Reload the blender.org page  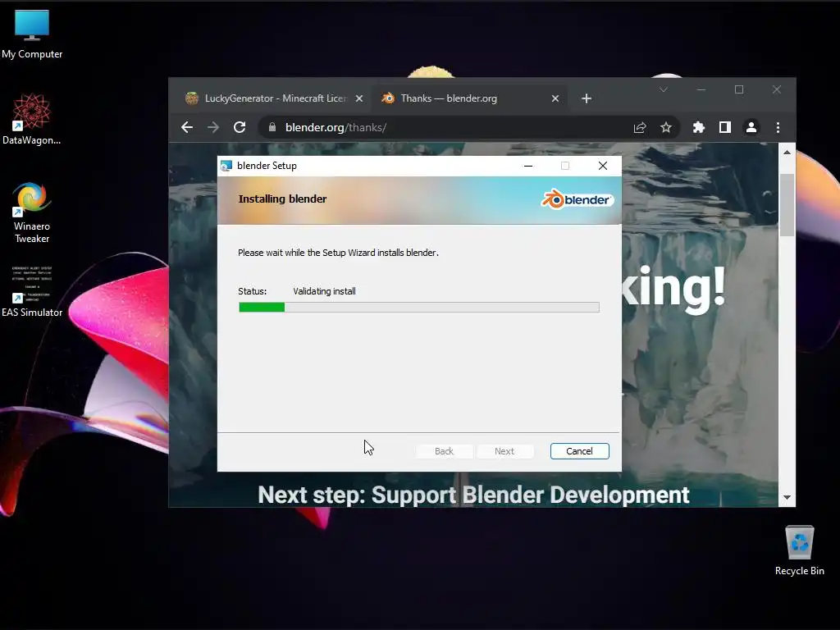click(240, 127)
